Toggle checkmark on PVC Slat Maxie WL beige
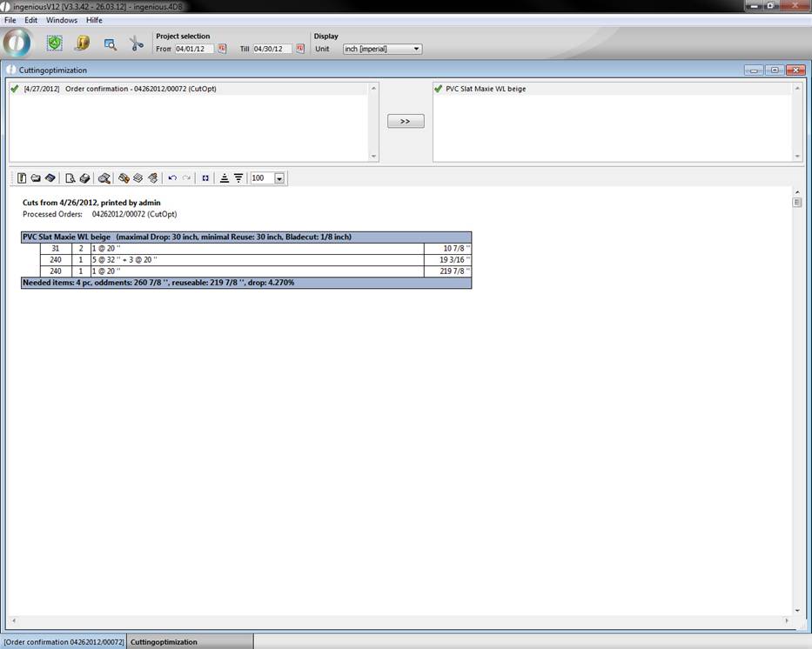This screenshot has height=649, width=812. [438, 89]
